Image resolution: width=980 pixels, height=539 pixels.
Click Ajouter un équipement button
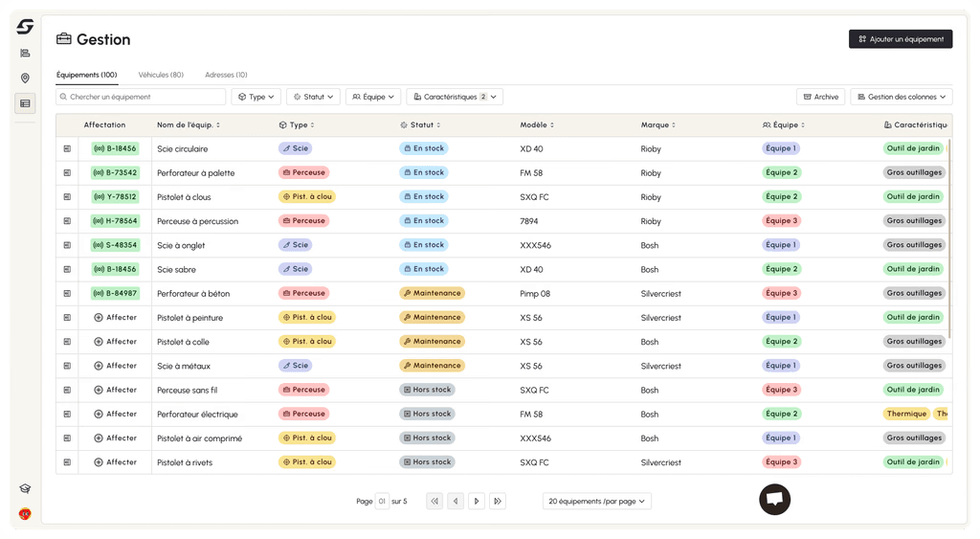pos(901,38)
